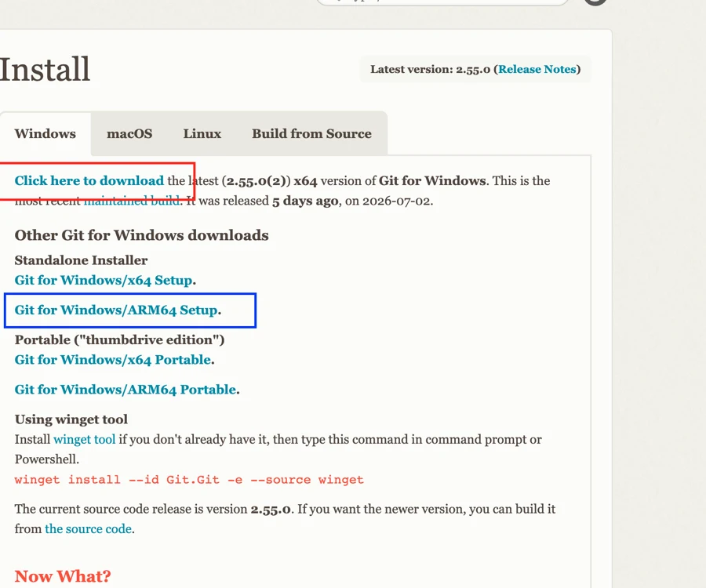Open the Release Notes link
Screen dimensions: 706x588
(x=537, y=69)
